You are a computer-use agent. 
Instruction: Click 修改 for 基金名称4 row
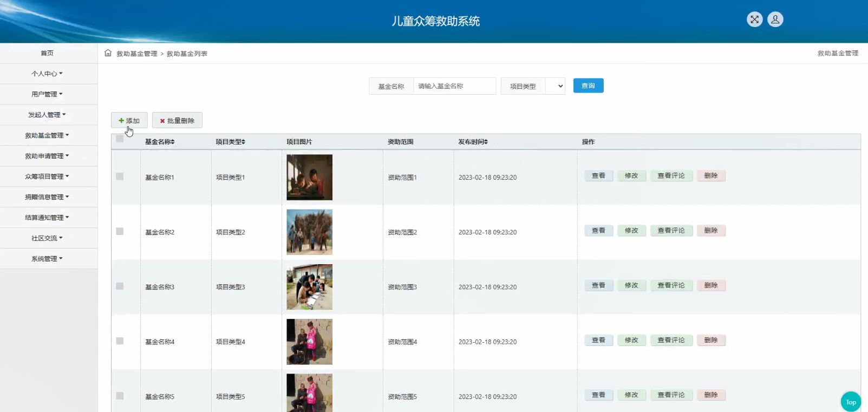tap(631, 340)
